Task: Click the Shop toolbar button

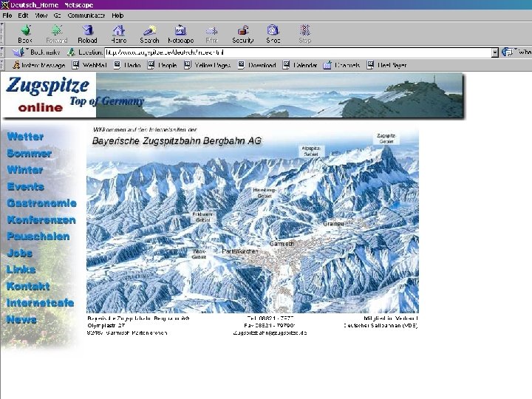Action: 273,34
